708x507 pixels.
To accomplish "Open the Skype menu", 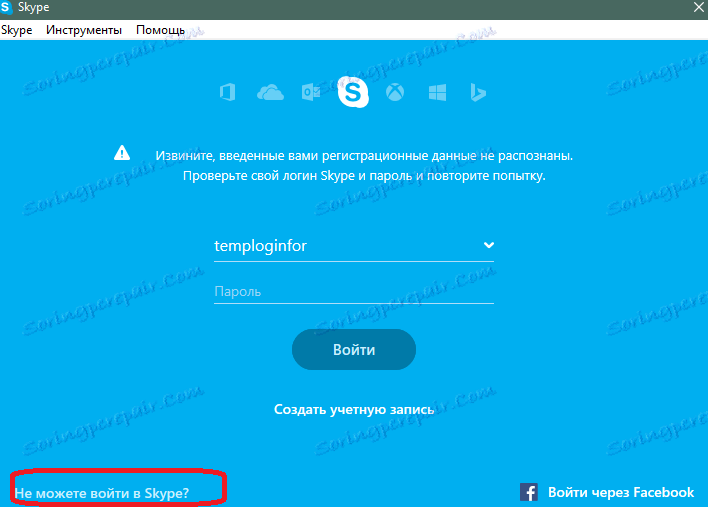I will (x=17, y=30).
